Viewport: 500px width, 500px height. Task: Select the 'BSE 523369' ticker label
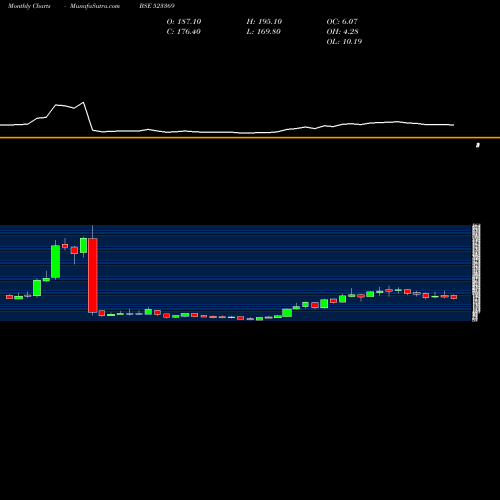coord(157,6)
